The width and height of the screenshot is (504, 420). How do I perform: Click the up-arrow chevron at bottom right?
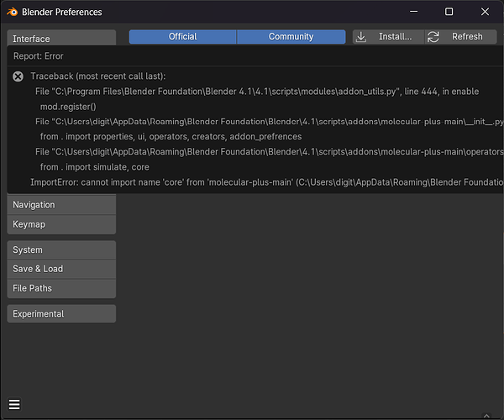coord(486,416)
